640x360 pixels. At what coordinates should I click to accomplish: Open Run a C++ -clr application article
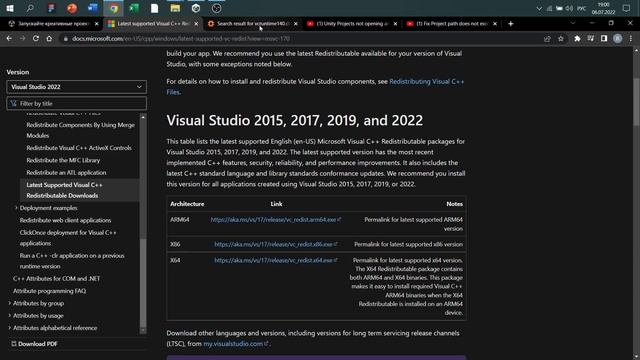[x=72, y=261]
